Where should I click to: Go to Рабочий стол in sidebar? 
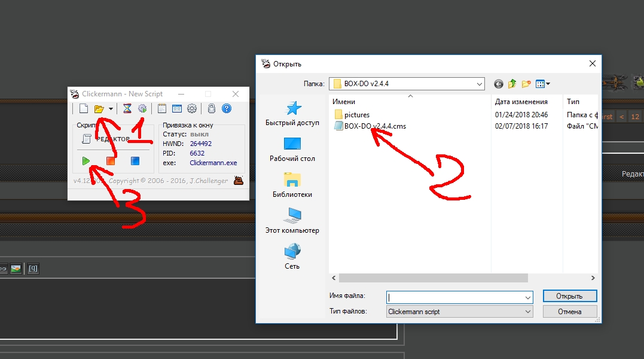292,150
